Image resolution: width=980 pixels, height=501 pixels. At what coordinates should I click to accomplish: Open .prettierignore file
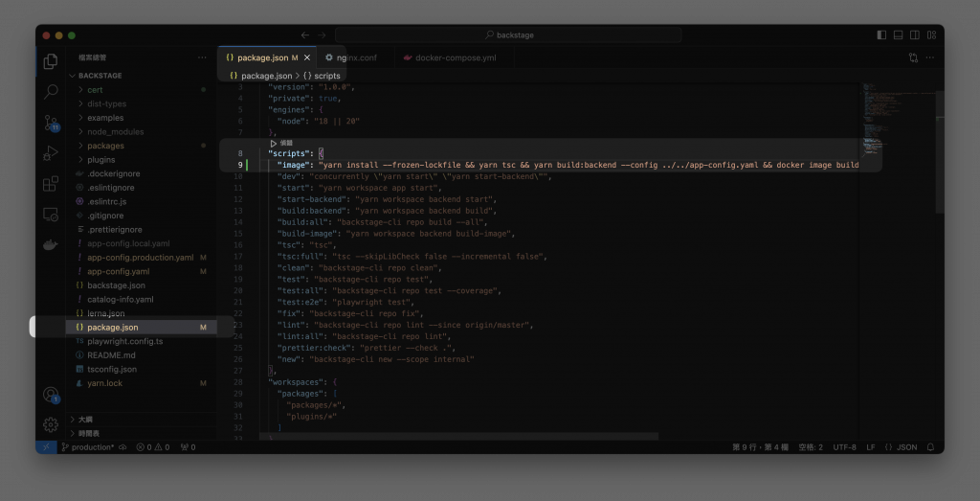pos(142,230)
